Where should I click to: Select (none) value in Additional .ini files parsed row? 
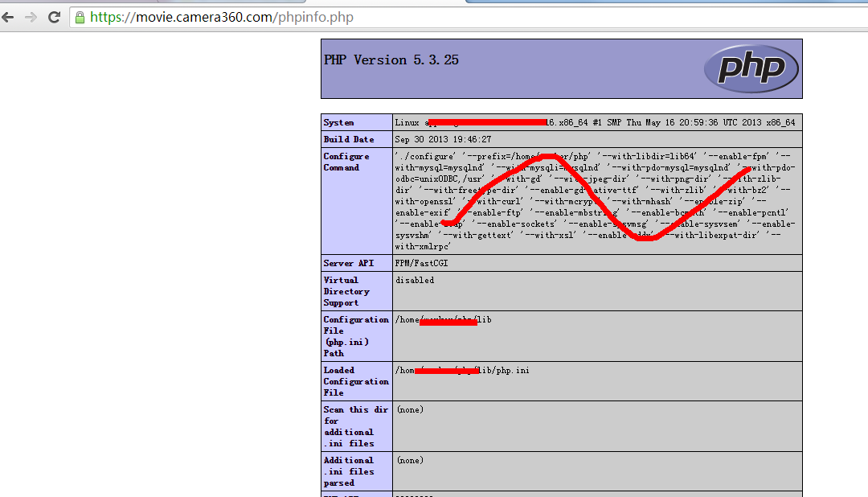click(410, 460)
